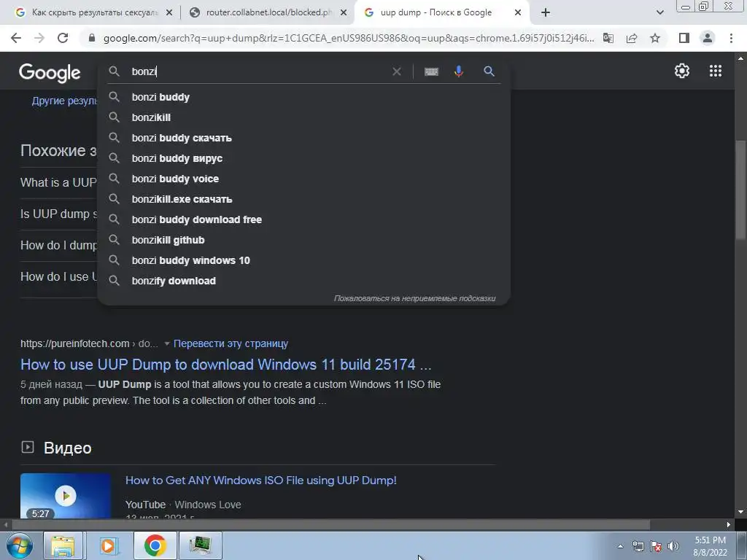Viewport: 747px width, 560px height.
Task: Go back to the previous page
Action: (x=16, y=38)
